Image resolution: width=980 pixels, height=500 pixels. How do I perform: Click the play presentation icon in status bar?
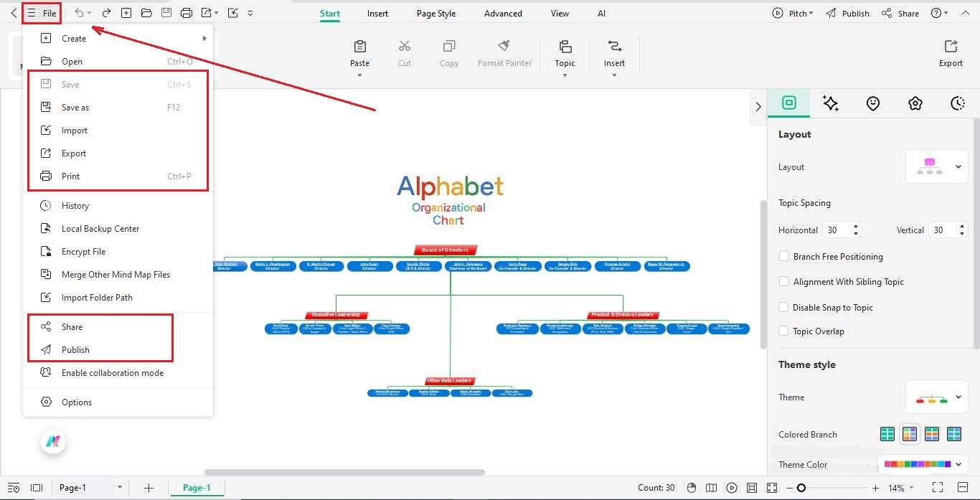tap(732, 488)
